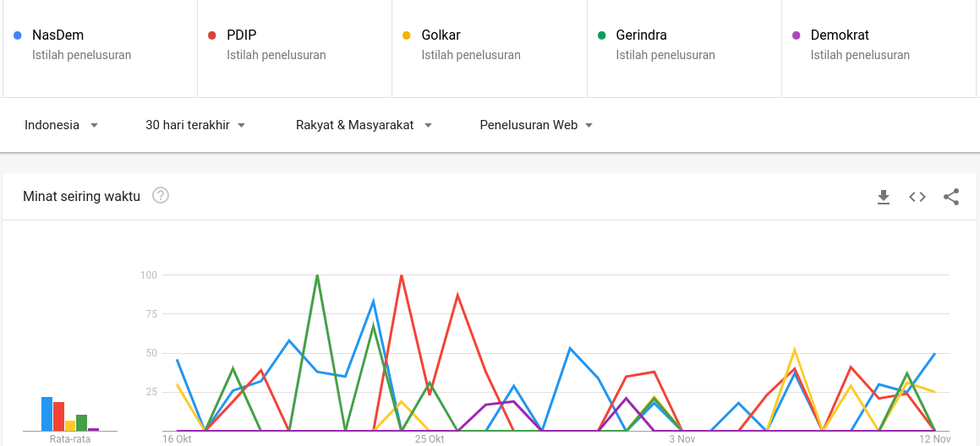
Task: Open help icon next to Minat seiring waktu
Action: pyautogui.click(x=161, y=195)
